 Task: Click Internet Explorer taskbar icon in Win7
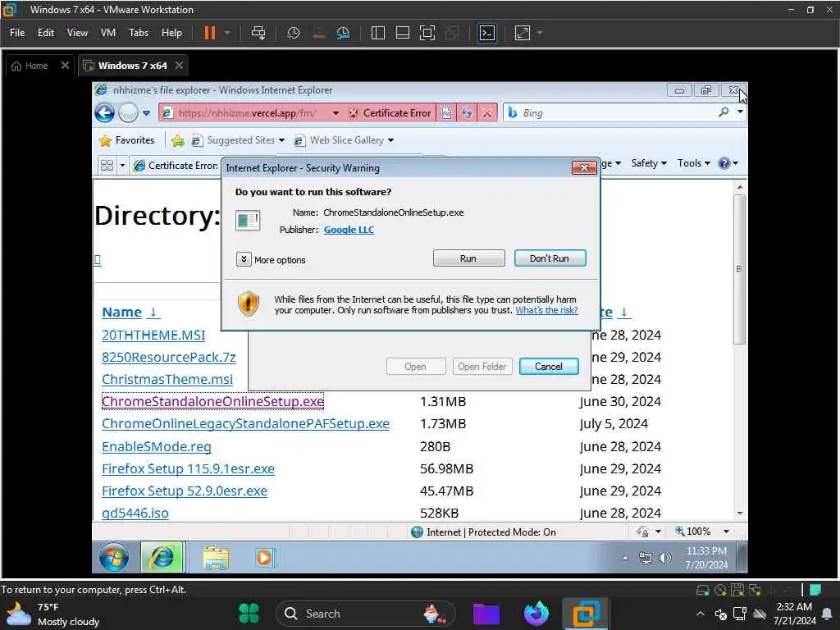(162, 558)
